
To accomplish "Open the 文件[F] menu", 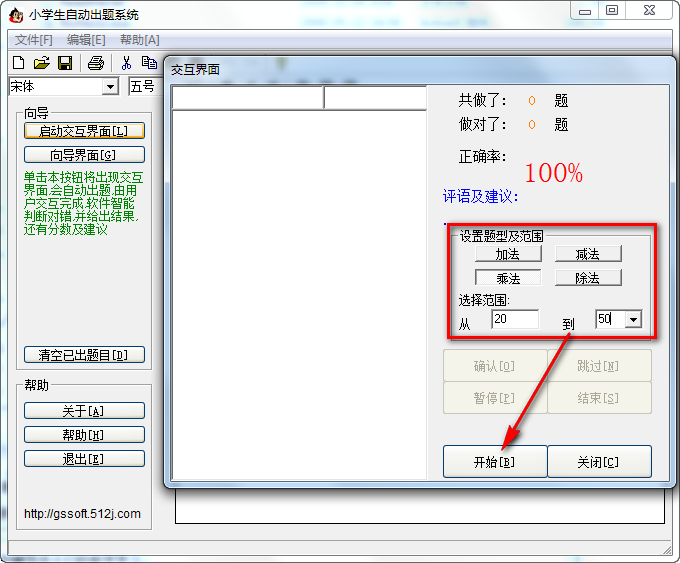I will point(33,40).
